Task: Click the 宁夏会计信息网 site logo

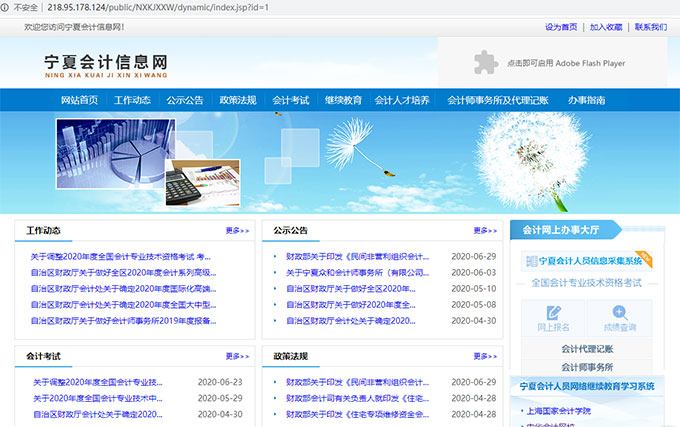Action: click(x=99, y=63)
